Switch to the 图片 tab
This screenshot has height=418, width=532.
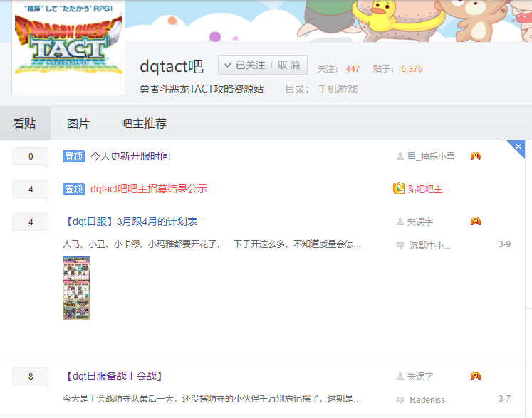pyautogui.click(x=78, y=123)
